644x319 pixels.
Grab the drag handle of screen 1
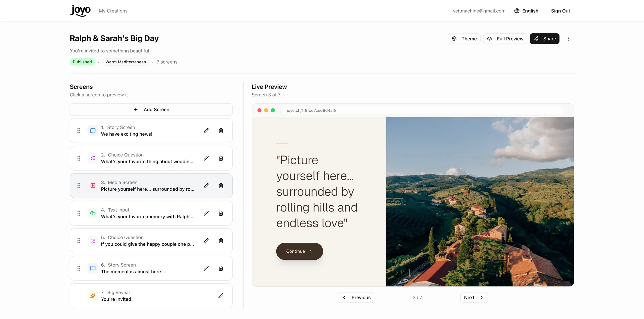pyautogui.click(x=79, y=131)
